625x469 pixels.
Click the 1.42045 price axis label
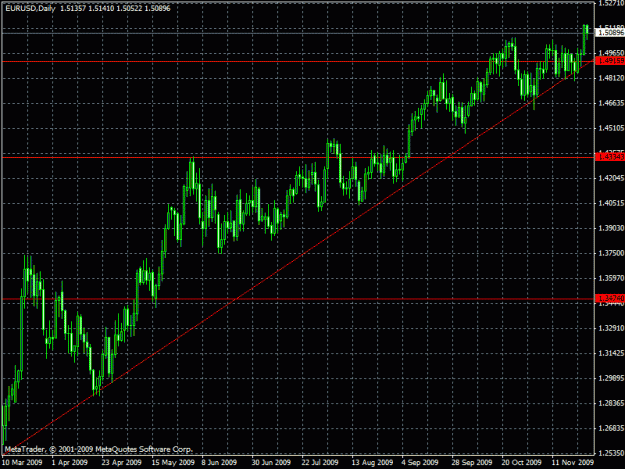[611, 178]
